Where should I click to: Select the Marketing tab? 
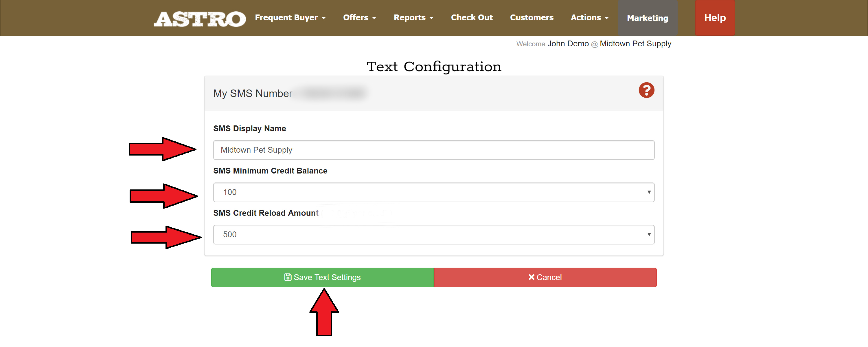pyautogui.click(x=647, y=18)
